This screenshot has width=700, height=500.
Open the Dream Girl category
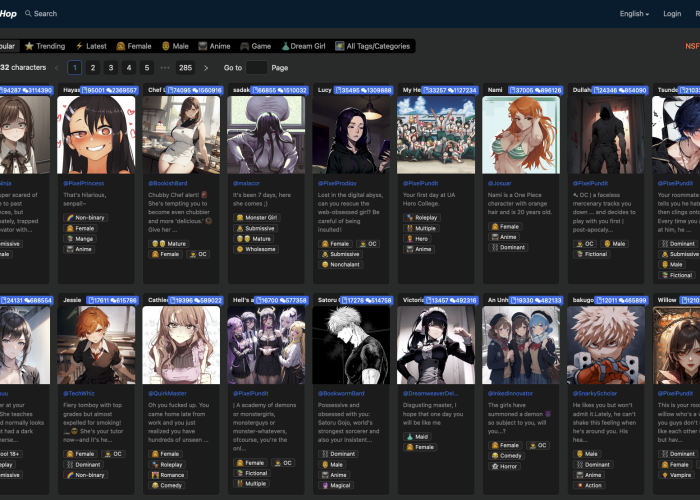click(303, 46)
